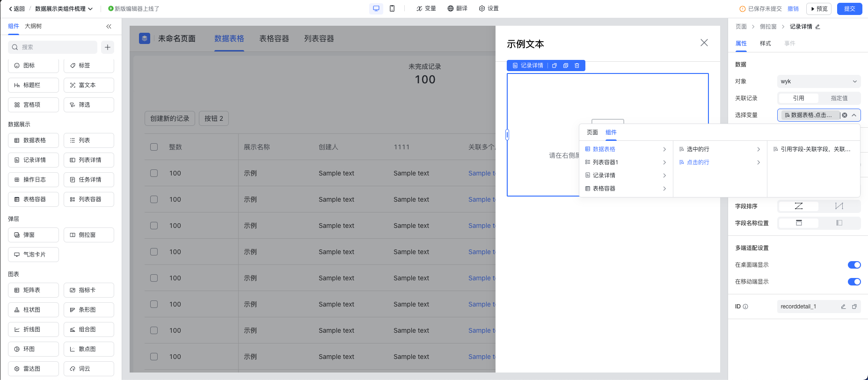The width and height of the screenshot is (868, 380).
Task: Rename 记录详情 breadcrumb with edit icon
Action: point(818,27)
